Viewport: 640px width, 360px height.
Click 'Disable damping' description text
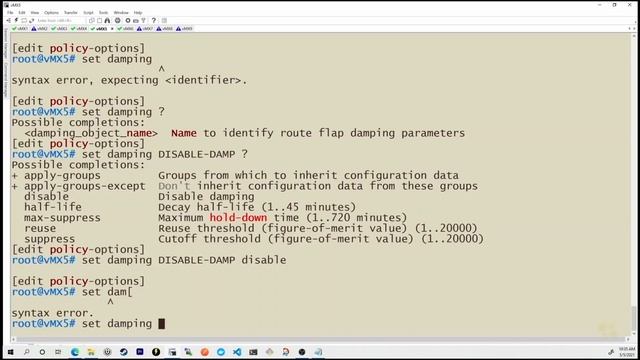point(206,197)
